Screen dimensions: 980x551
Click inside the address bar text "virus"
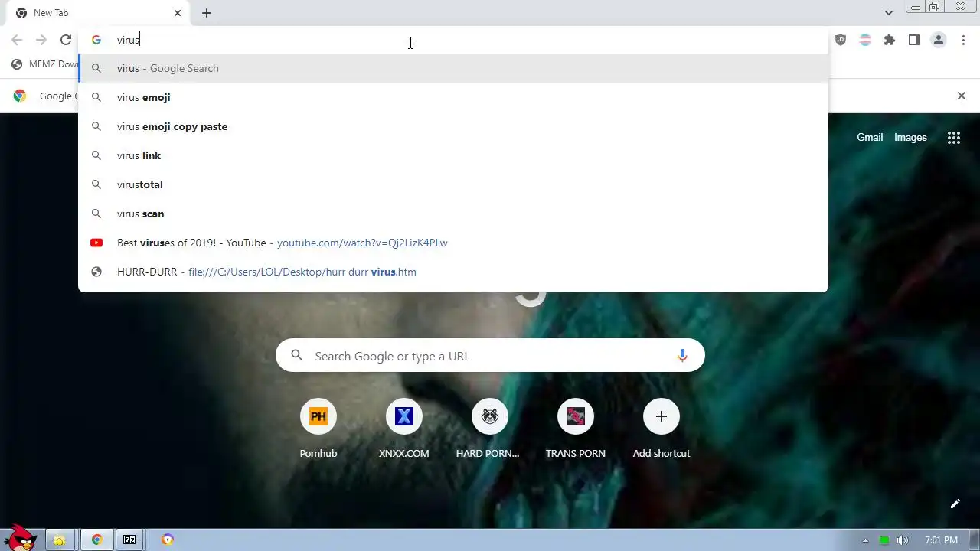coord(128,40)
